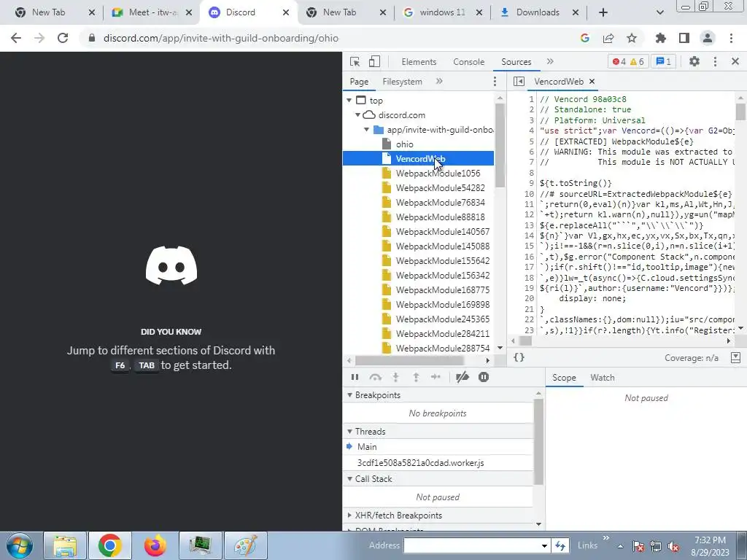
Task: Open the Windows Start menu
Action: click(19, 545)
